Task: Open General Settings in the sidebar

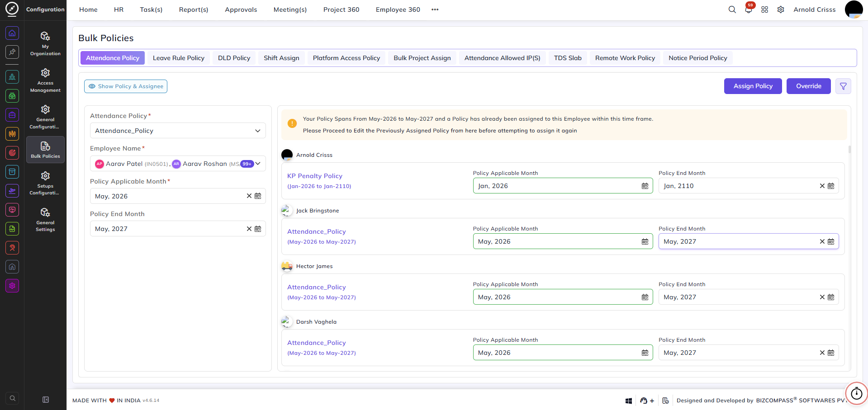Action: pyautogui.click(x=45, y=219)
